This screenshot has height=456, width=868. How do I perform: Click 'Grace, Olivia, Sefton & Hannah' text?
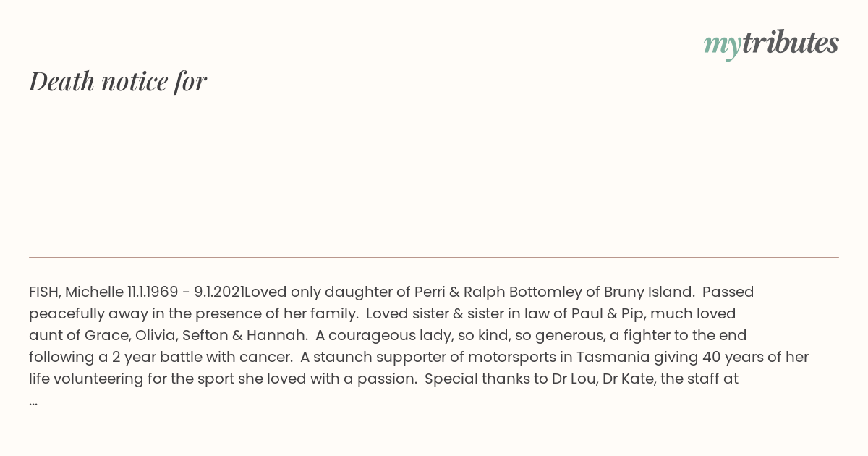(196, 336)
